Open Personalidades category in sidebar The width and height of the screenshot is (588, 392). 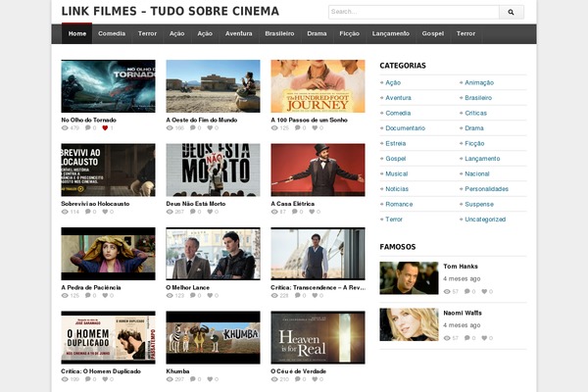[x=487, y=189]
